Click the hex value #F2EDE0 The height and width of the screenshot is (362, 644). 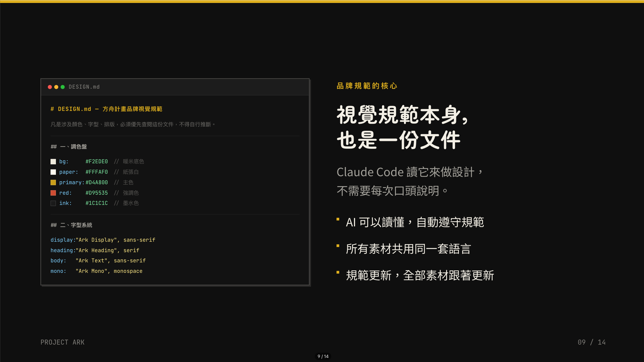(97, 161)
